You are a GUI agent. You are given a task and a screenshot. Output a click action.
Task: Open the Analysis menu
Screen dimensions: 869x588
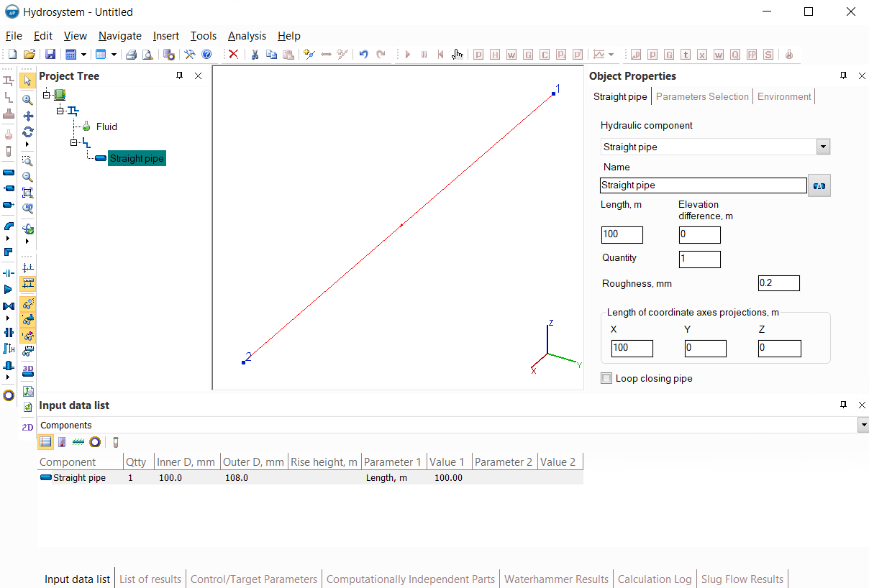tap(247, 36)
